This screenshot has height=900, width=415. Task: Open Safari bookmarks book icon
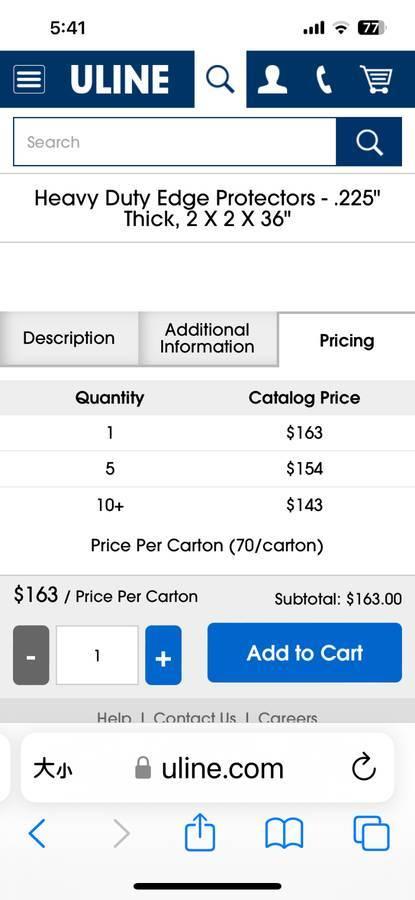pyautogui.click(x=284, y=833)
